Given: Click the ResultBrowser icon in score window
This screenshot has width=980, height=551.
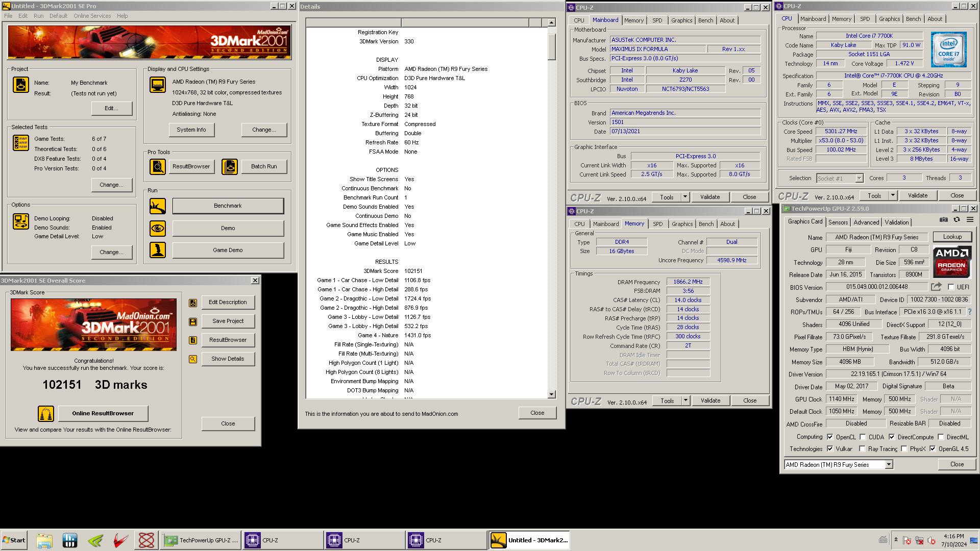Looking at the screenshot, I should point(193,340).
